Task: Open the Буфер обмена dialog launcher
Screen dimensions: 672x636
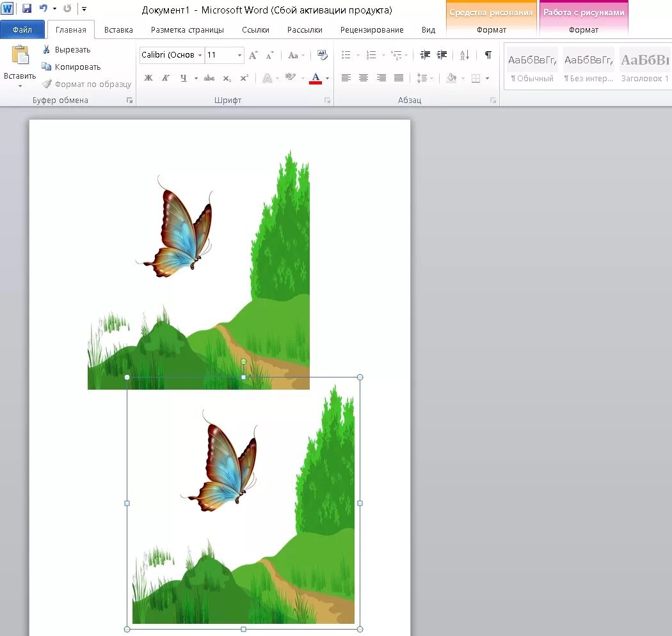Action: pyautogui.click(x=129, y=100)
